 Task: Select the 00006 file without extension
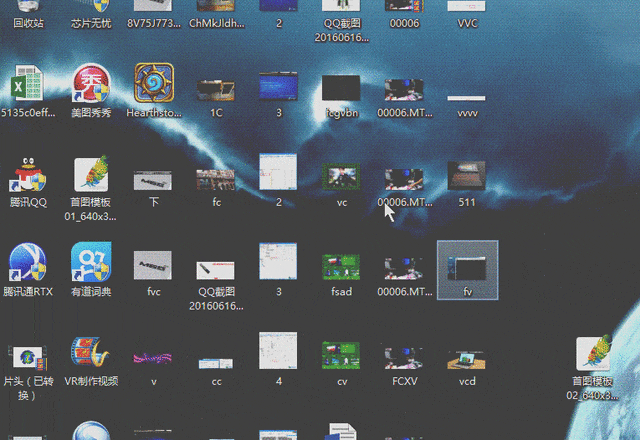(x=404, y=16)
